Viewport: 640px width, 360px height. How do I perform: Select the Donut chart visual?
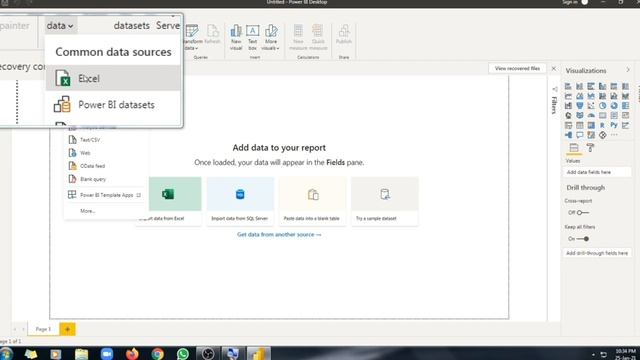(x=614, y=106)
